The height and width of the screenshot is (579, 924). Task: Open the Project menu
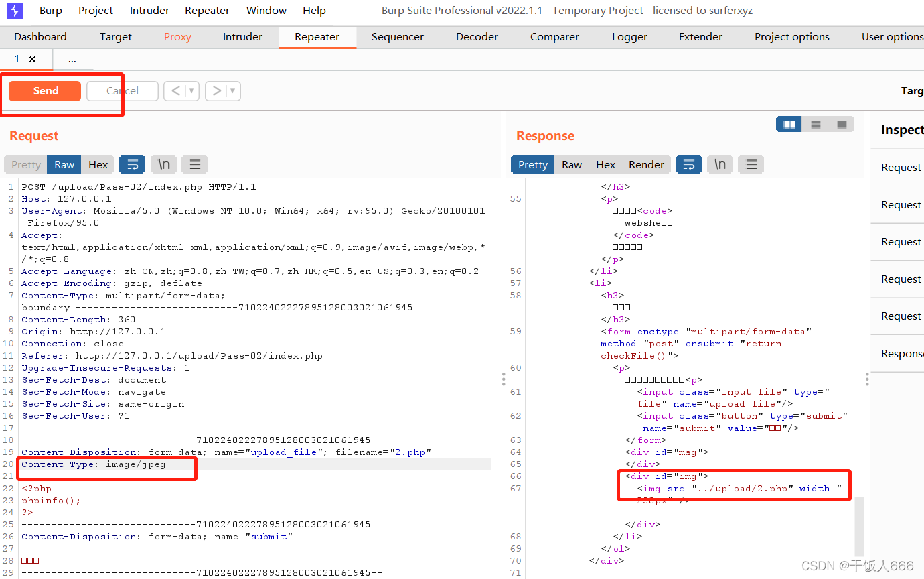point(96,10)
